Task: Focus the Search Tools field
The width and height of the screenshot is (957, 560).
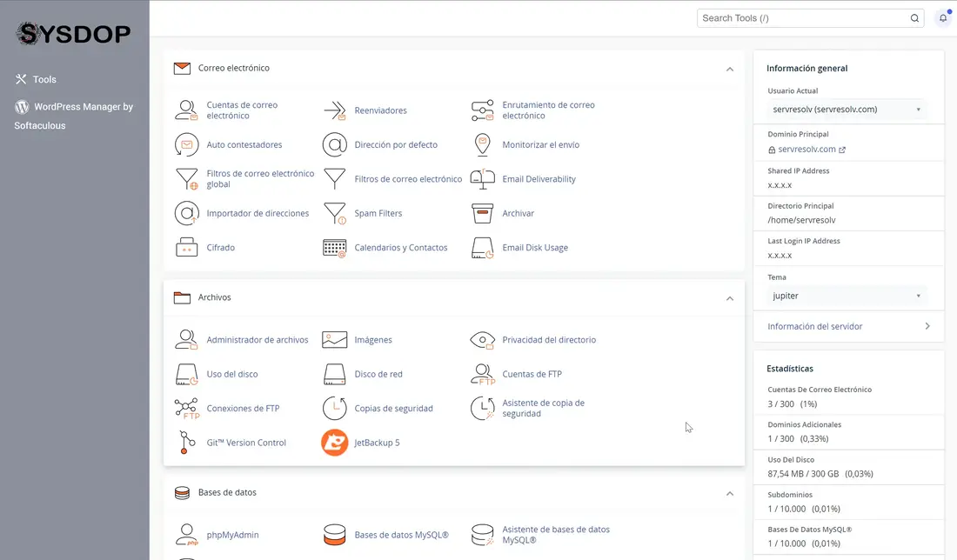Action: point(810,18)
